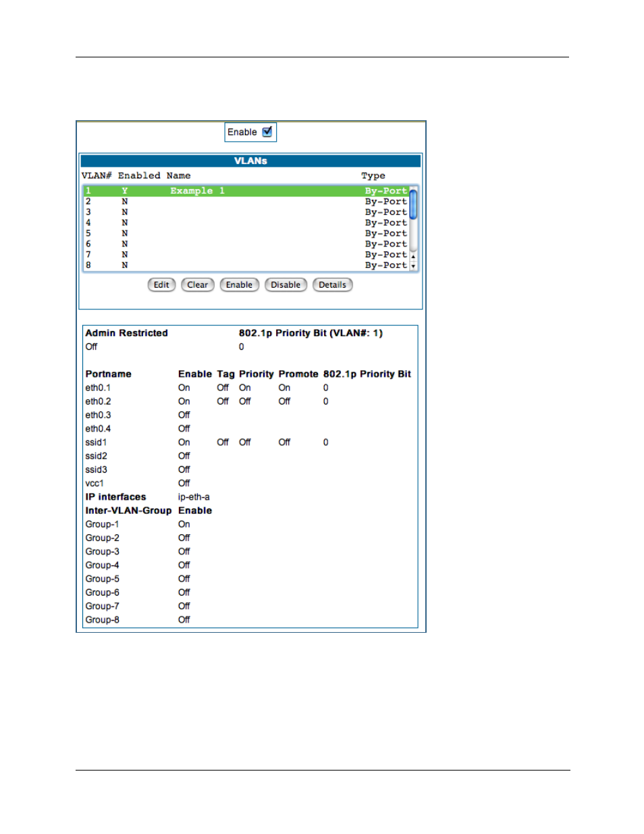The height and width of the screenshot is (834, 644).
Task: Select VLAN 8 row in list
Action: tap(246, 265)
